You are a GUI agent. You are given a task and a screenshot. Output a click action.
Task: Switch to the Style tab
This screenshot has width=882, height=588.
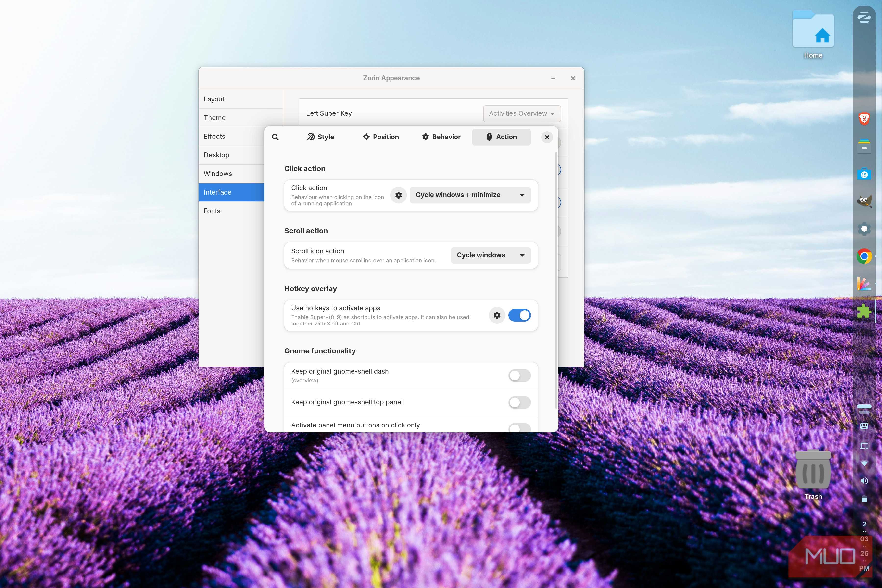pos(320,137)
